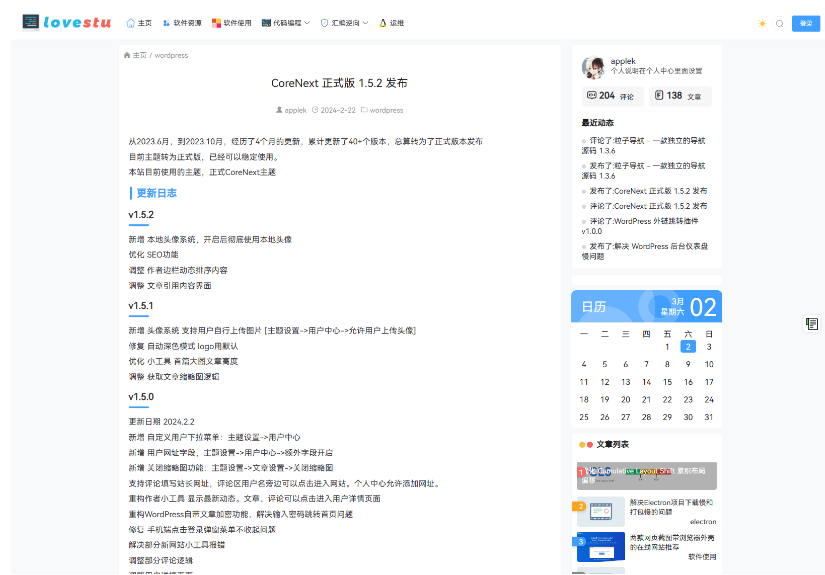Follow the 主页 breadcrumb link
Screen dimensions: 825x575
139,55
